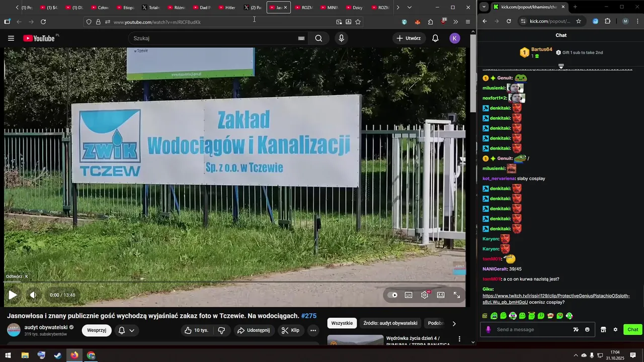This screenshot has width=644, height=362.
Task: Open the YouTube guide hamburger menu
Action: click(11, 38)
